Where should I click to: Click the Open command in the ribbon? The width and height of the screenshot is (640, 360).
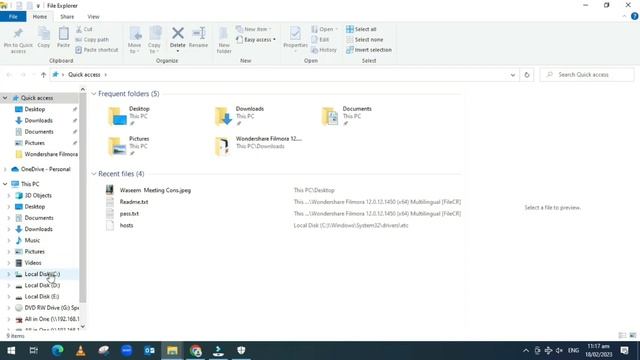(x=324, y=29)
